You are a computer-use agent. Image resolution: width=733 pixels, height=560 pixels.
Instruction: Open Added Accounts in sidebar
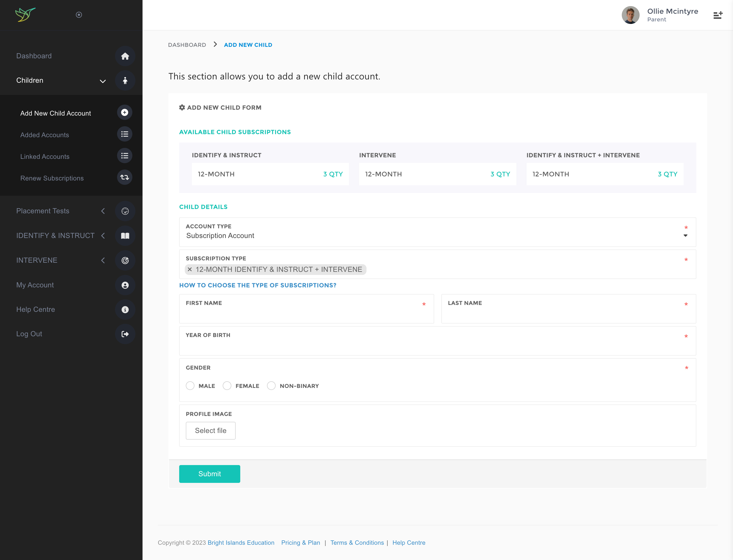pyautogui.click(x=45, y=135)
